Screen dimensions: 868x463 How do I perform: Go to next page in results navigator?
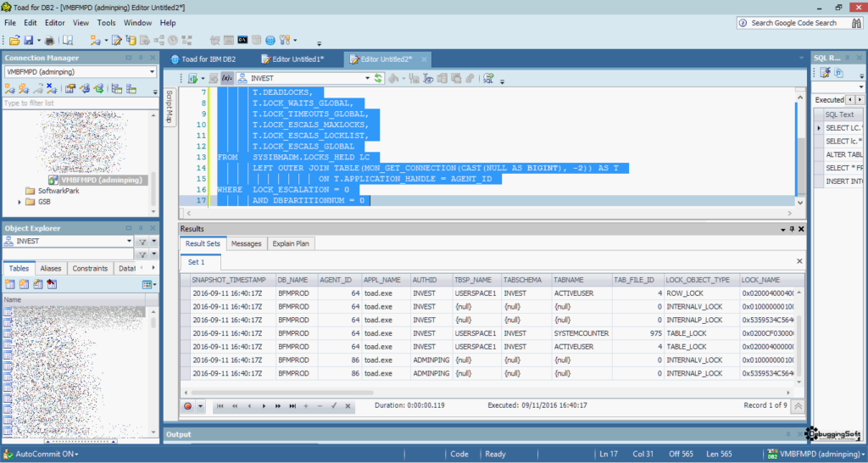[x=278, y=406]
